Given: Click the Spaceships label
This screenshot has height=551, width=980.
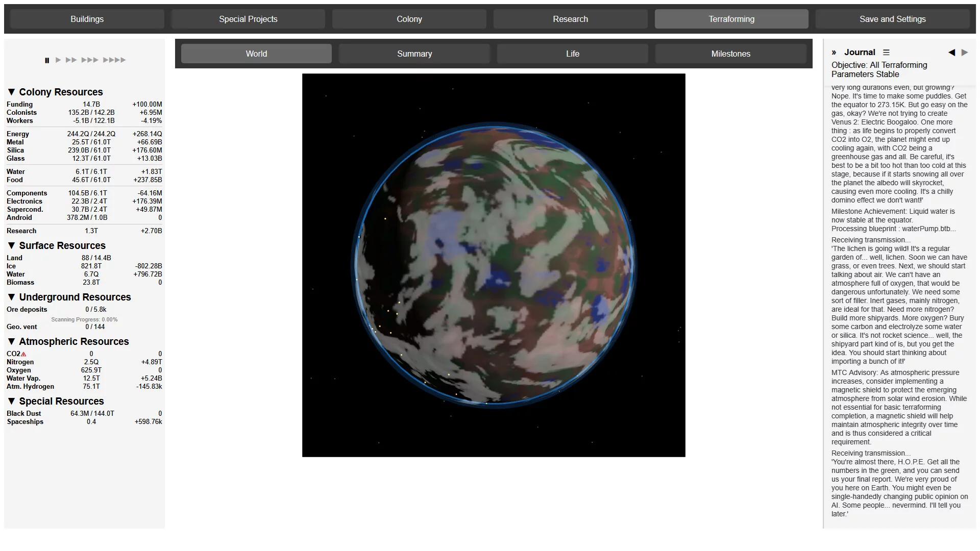Looking at the screenshot, I should [25, 421].
